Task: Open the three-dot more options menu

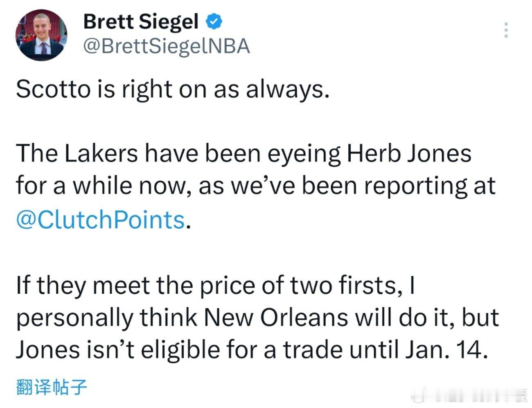Action: click(x=506, y=30)
